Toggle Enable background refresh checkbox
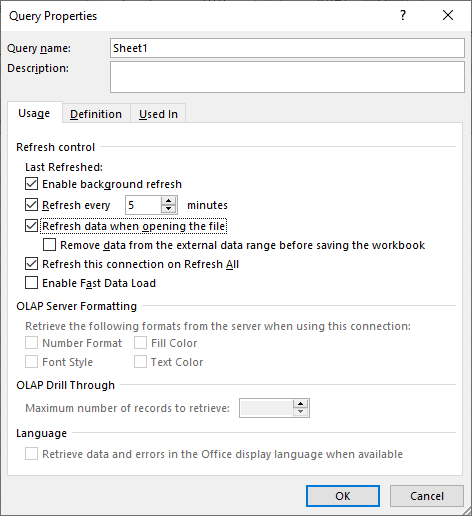Viewport: 472px width, 516px height. (x=31, y=184)
